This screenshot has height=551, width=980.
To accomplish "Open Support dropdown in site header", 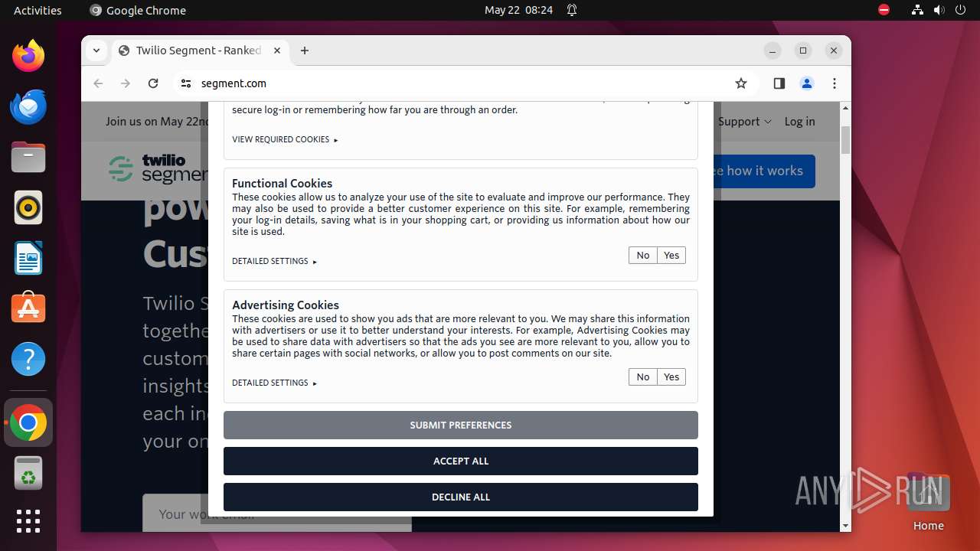I will (x=744, y=122).
